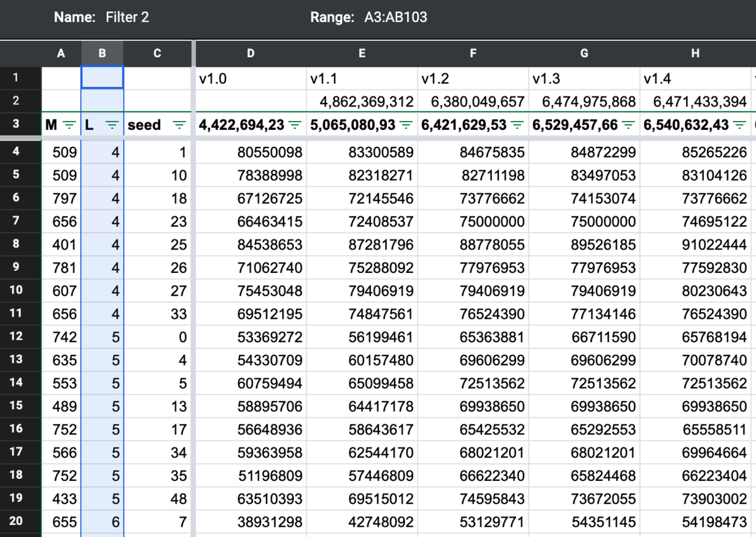This screenshot has height=537, width=756.
Task: Open filter icon on 4,422,694,23 header
Action: (x=294, y=125)
